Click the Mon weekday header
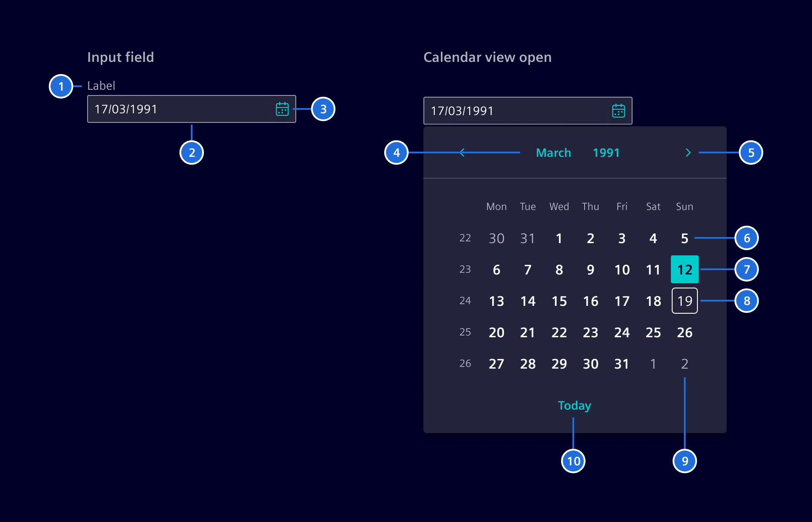The height and width of the screenshot is (522, 812). 496,207
